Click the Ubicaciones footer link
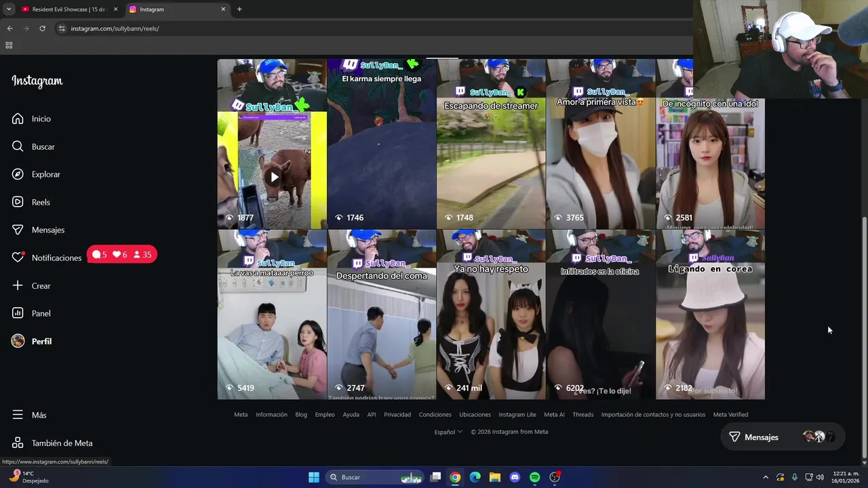This screenshot has height=488, width=868. pyautogui.click(x=475, y=415)
